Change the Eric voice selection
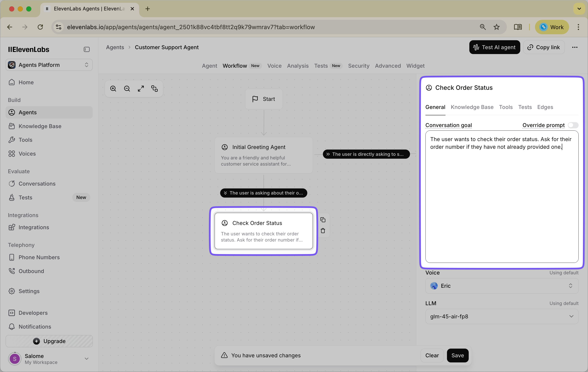588x372 pixels. (x=502, y=286)
